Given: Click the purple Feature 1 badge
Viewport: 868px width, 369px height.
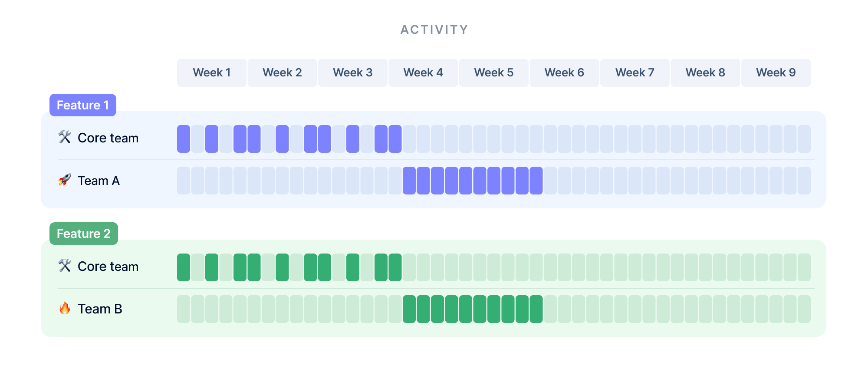Looking at the screenshot, I should click(83, 105).
